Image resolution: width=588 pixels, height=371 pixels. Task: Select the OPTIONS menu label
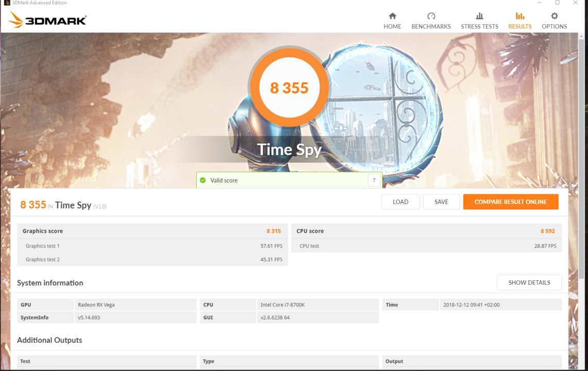coord(554,27)
